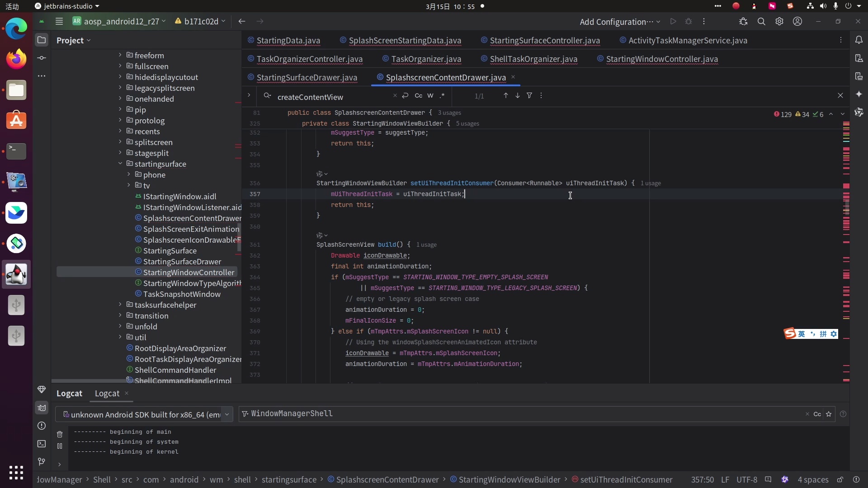Open TaskOrganizer.java editor tab
The width and height of the screenshot is (868, 488).
pos(426,59)
